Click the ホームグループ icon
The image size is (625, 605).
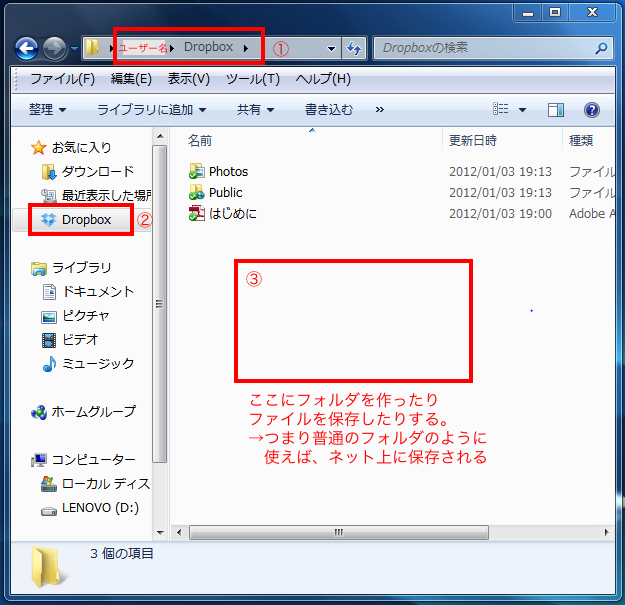coord(39,412)
